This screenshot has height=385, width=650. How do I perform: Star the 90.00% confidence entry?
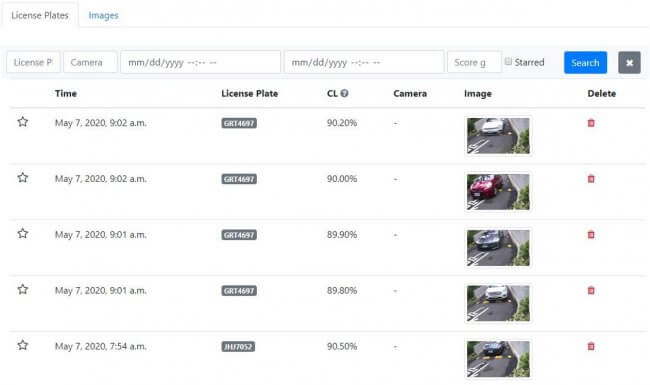point(23,178)
